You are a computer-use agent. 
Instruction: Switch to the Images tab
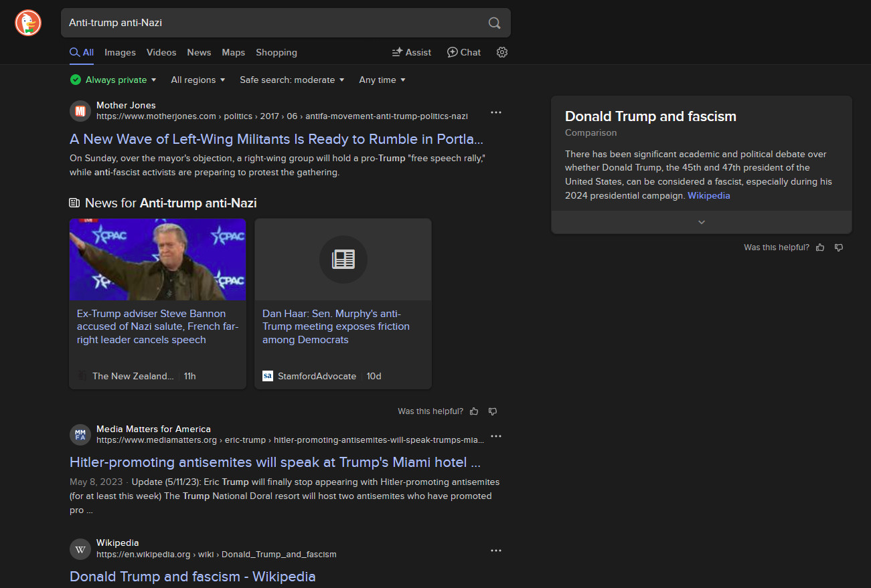(120, 52)
